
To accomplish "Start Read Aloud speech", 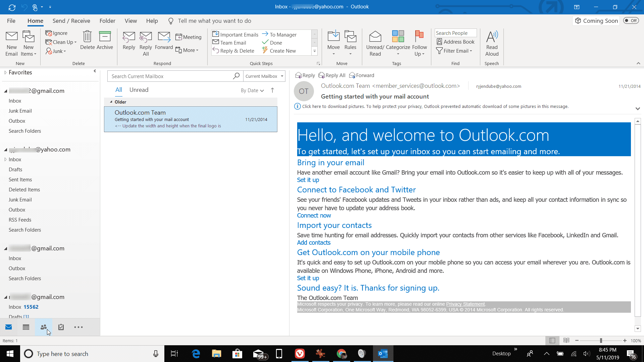I will point(492,44).
